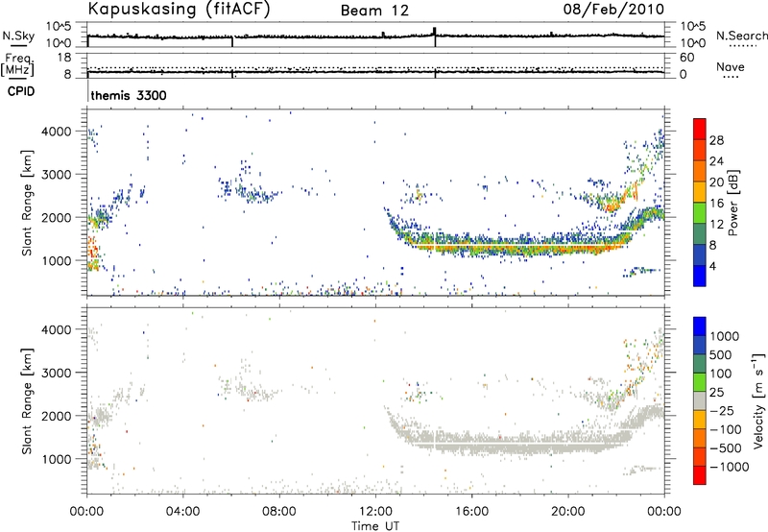Viewport: 768px width, 532px height.
Task: Click the velocity panel 'Slant Range [km]' label
Action: (27, 400)
